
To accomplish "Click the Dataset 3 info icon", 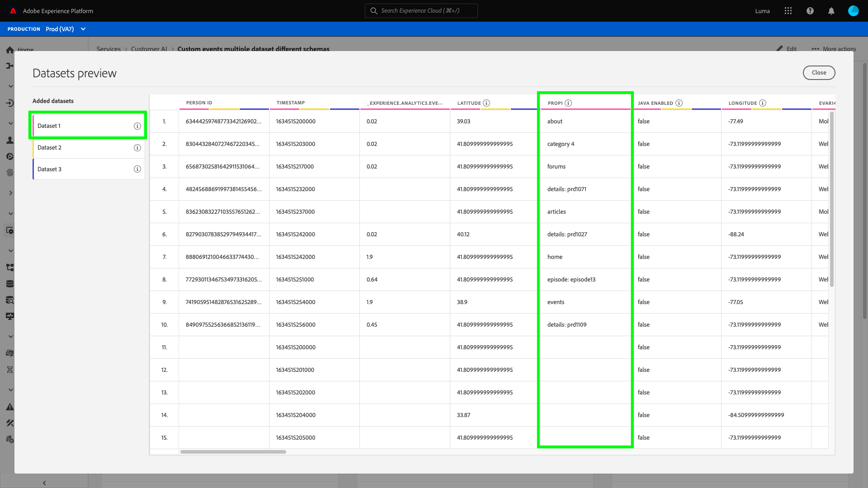I will point(137,169).
